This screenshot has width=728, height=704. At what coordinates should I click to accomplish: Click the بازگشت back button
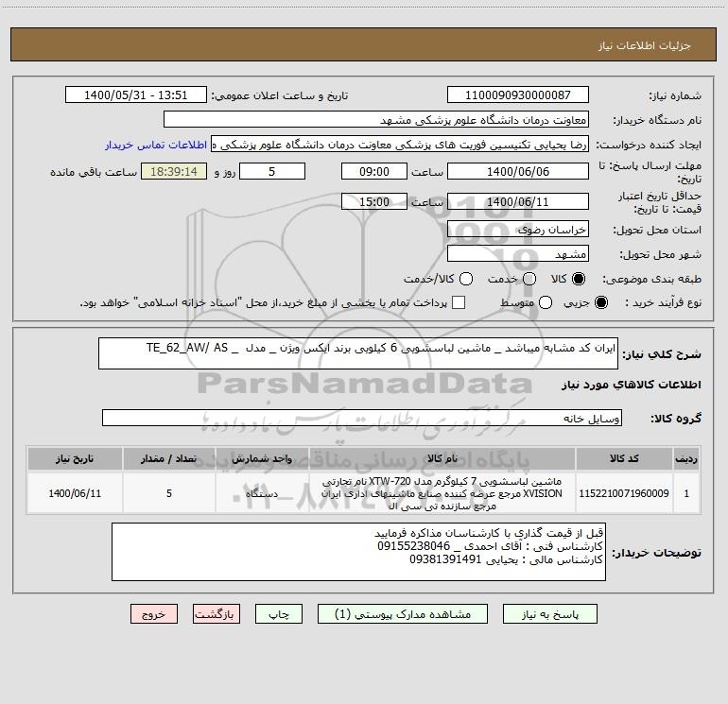pos(217,614)
